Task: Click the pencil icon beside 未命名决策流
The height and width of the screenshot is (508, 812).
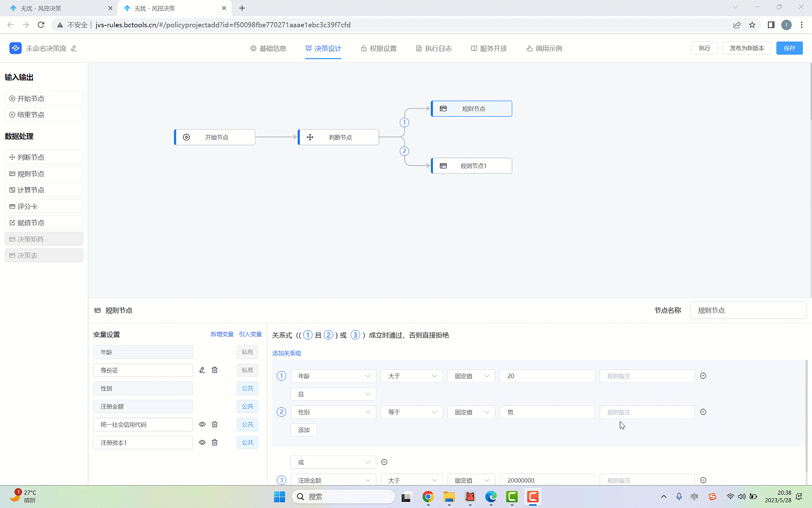Action: (x=74, y=48)
